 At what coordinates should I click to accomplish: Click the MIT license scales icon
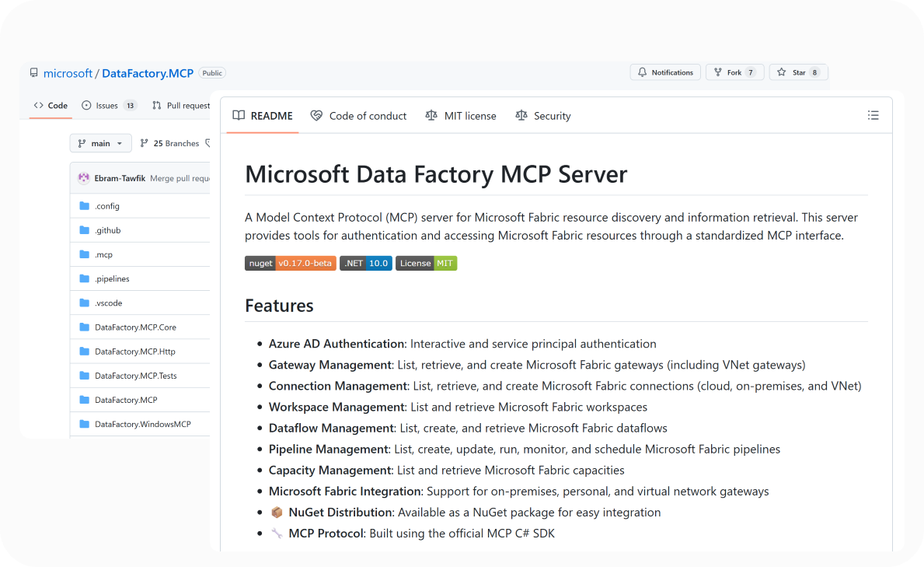coord(432,115)
